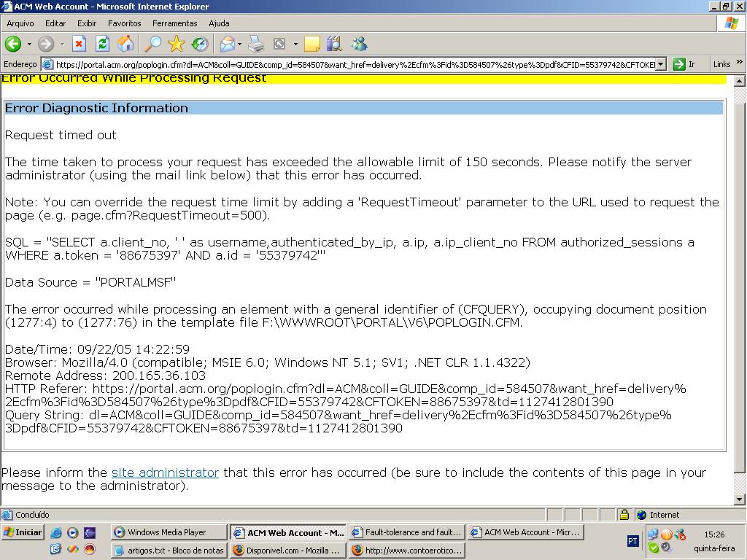
Task: Open the network connection tray icon
Action: (x=653, y=534)
